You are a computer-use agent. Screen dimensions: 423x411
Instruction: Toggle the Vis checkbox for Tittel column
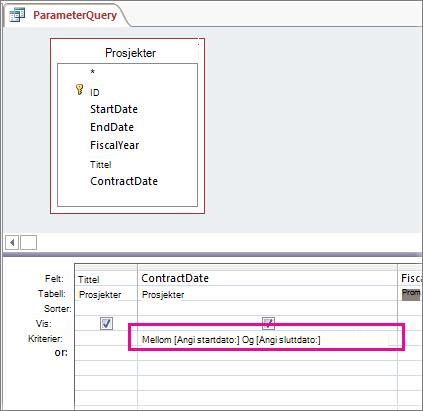pos(106,323)
